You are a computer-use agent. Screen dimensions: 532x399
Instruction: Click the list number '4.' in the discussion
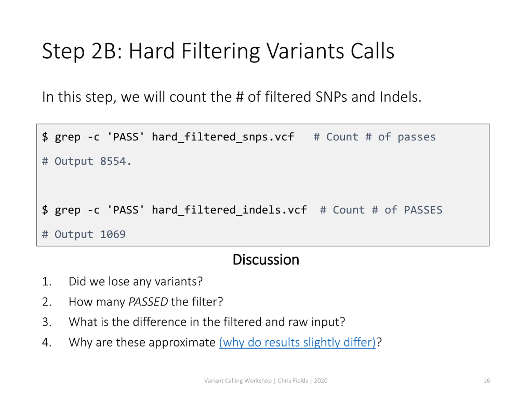coord(47,342)
